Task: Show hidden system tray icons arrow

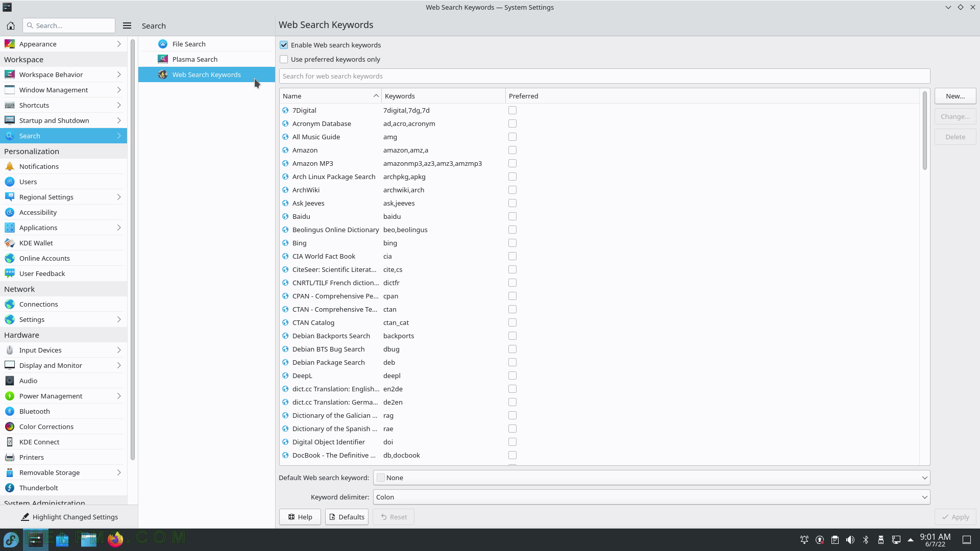Action: [911, 540]
